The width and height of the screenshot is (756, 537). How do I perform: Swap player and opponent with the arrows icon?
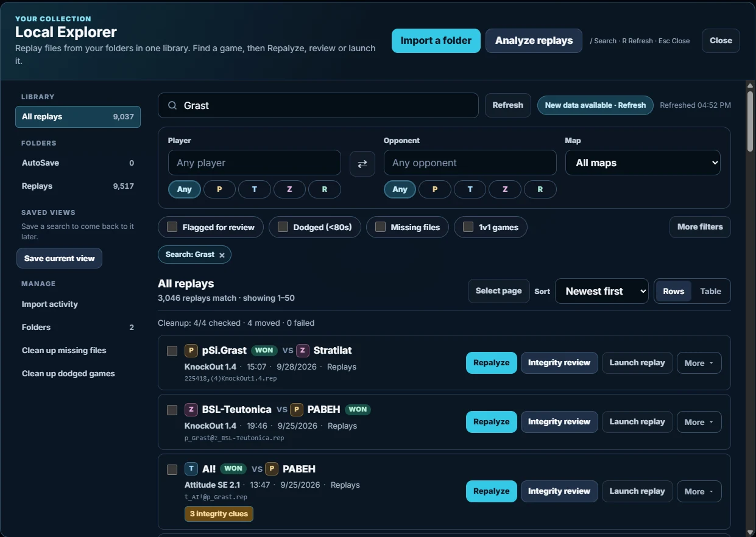pos(362,163)
